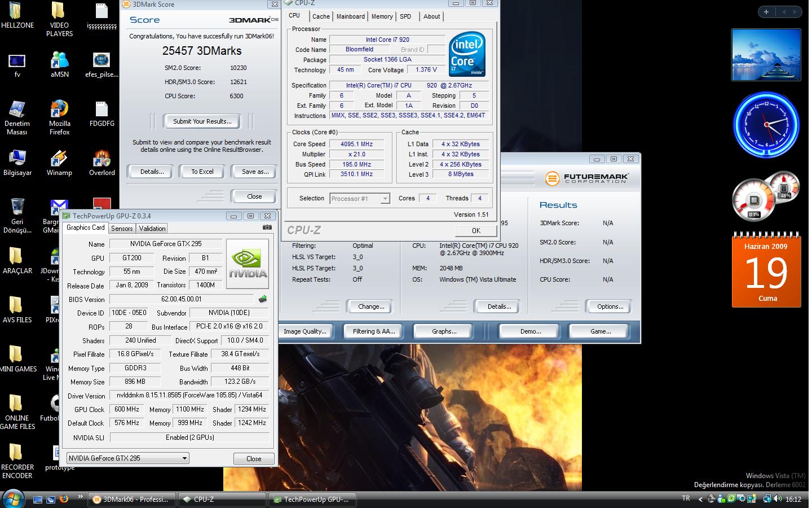Screen dimensions: 812x508
Task: Open the About tab in CPU-Z
Action: pyautogui.click(x=431, y=16)
